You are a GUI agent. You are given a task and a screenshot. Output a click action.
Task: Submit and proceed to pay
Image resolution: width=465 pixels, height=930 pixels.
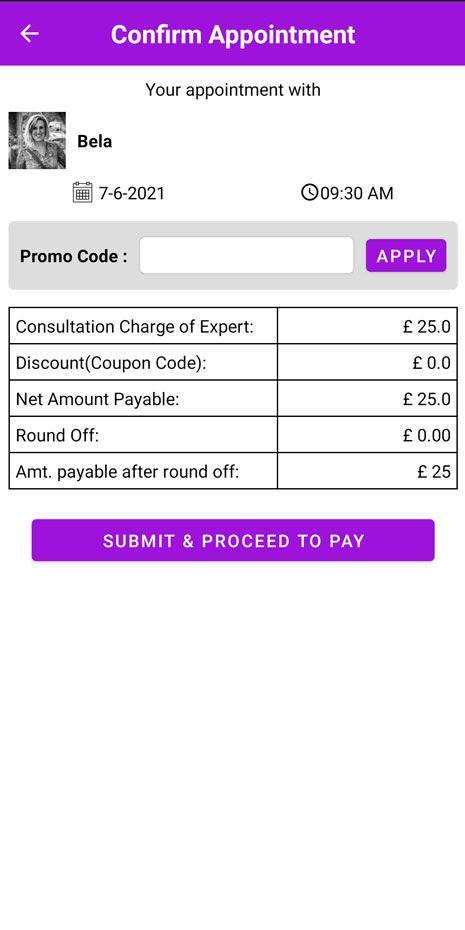click(233, 540)
